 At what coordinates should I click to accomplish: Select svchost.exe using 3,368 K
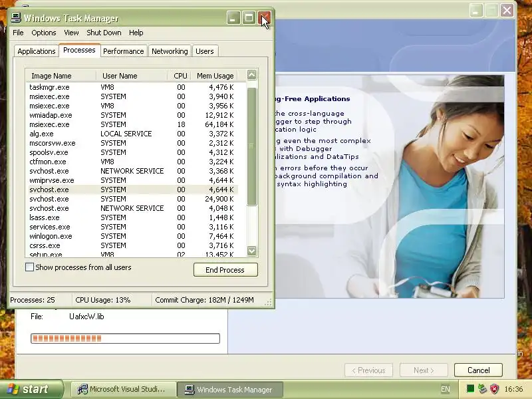coord(132,171)
